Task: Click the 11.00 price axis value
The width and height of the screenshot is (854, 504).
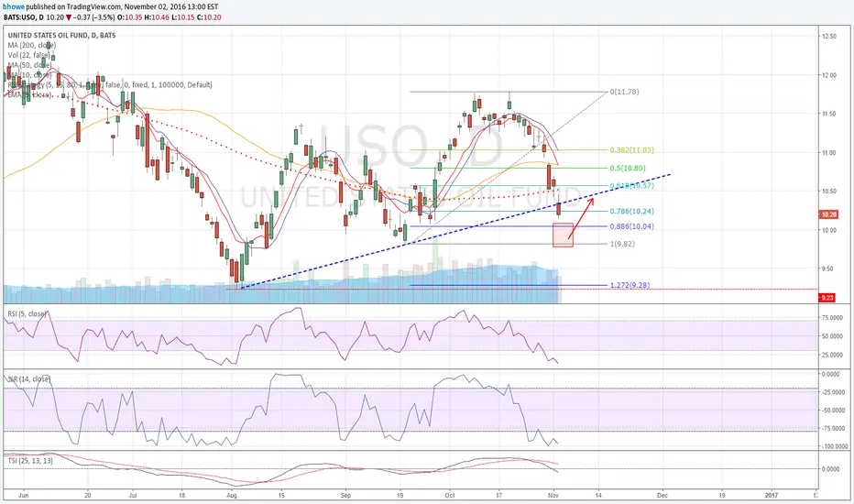Action: (x=829, y=152)
